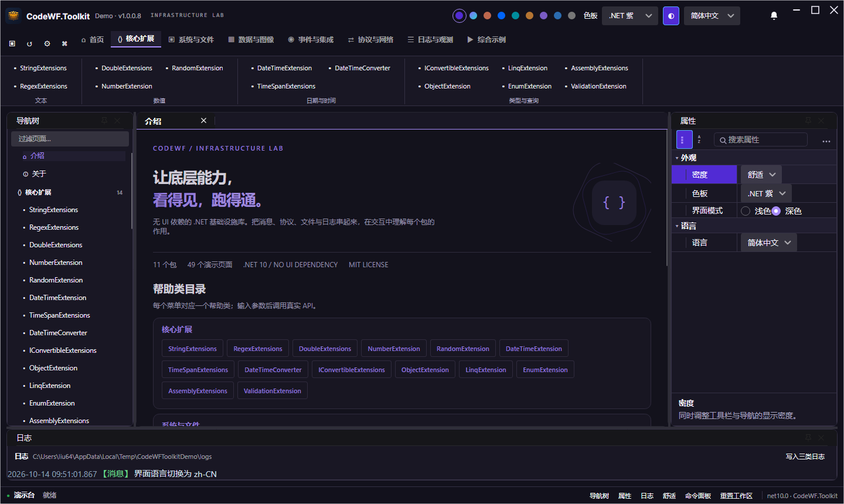
Task: Open the 协议与网络 ribbon tab
Action: click(x=370, y=39)
